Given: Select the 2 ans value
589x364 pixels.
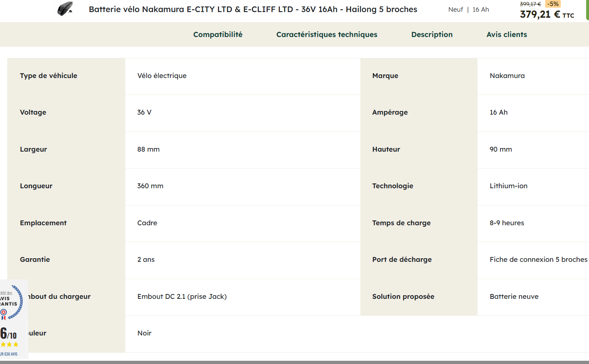Looking at the screenshot, I should (146, 259).
